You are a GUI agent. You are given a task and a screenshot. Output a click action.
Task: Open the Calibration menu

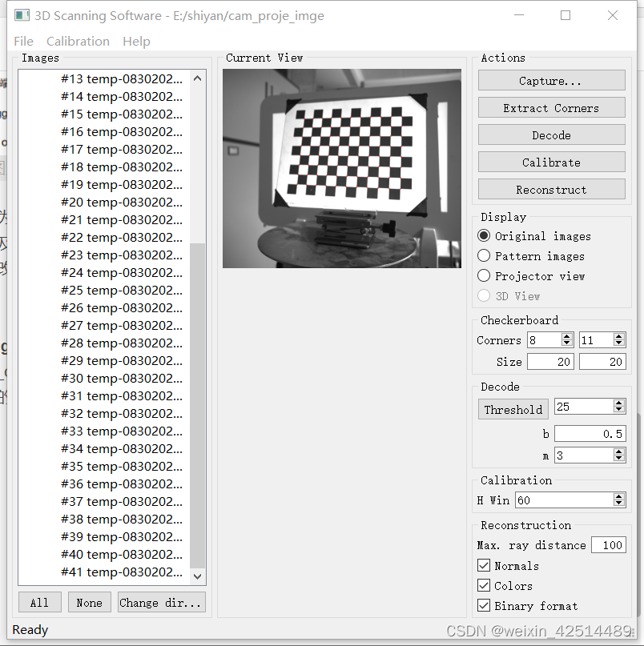78,41
